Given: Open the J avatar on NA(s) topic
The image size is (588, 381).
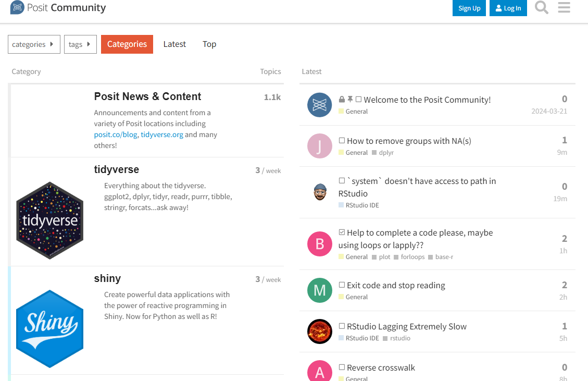Looking at the screenshot, I should click(x=319, y=145).
